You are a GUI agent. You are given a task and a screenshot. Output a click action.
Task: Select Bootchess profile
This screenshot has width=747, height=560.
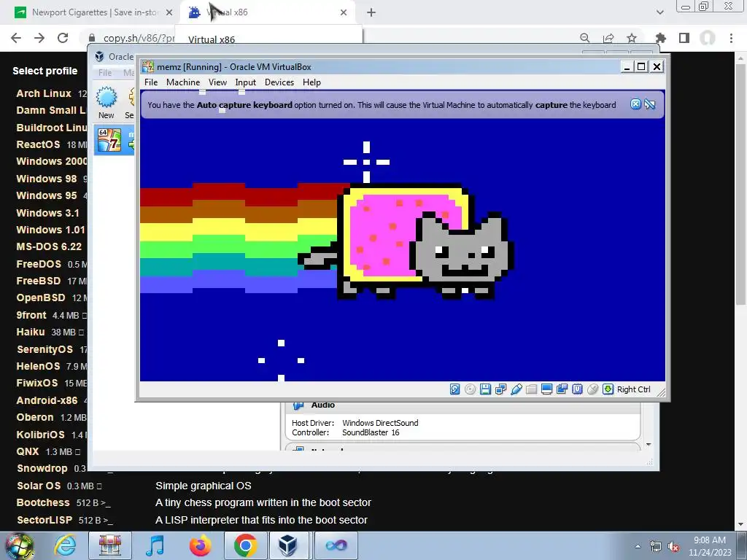(43, 502)
